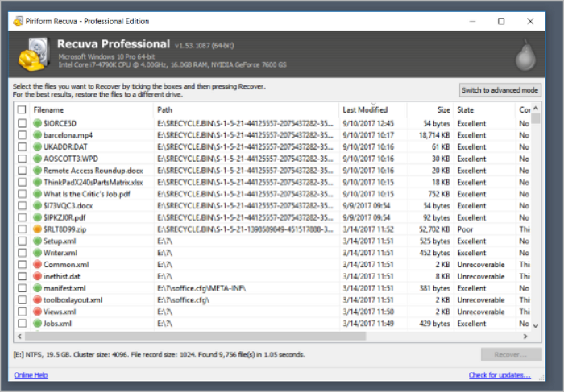Screen dimensions: 564x392
Task: Click Check for updates link
Action: [x=500, y=375]
